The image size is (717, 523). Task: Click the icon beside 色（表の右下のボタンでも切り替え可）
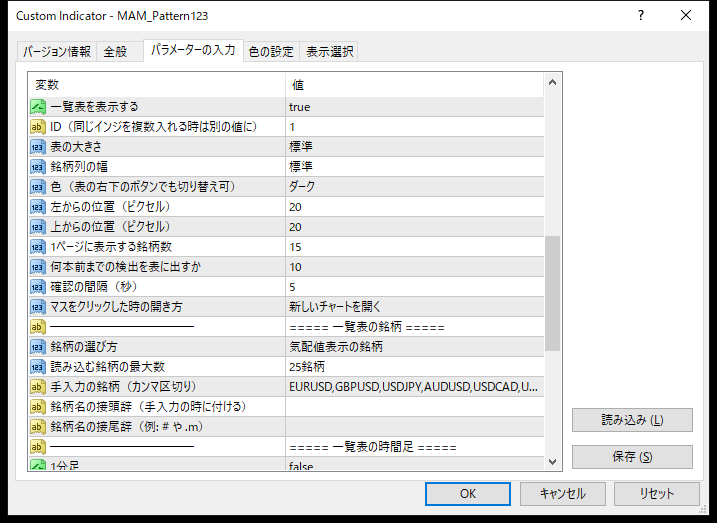click(x=38, y=187)
